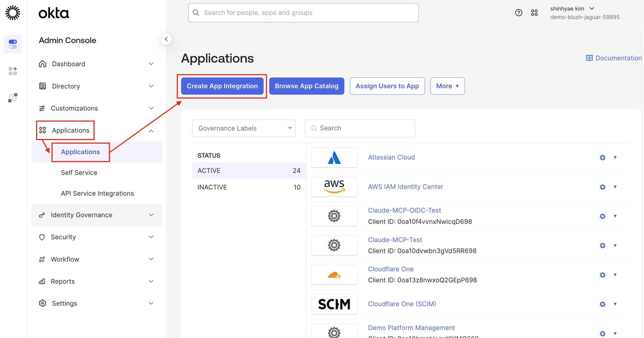This screenshot has height=338, width=644.
Task: Select the Applications submenu item
Action: click(97, 152)
